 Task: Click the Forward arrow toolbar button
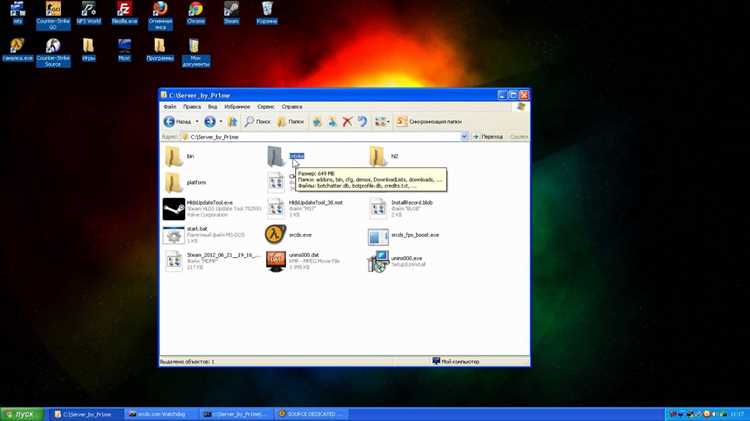[210, 122]
